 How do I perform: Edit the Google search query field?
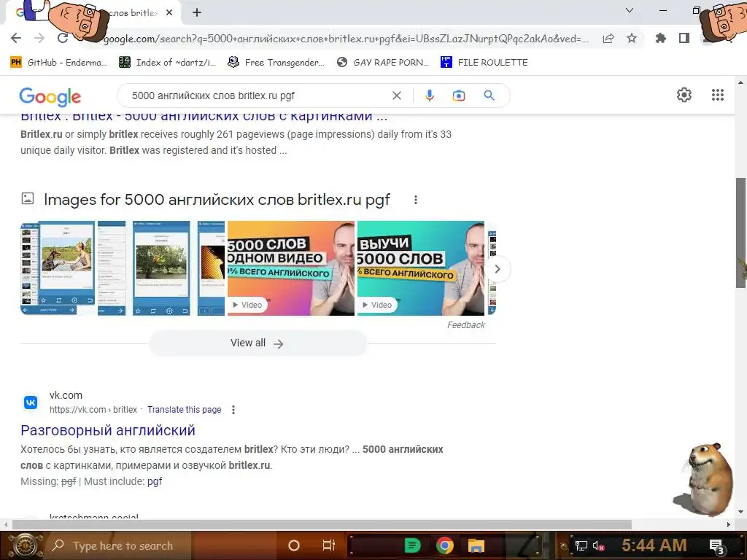pyautogui.click(x=258, y=96)
